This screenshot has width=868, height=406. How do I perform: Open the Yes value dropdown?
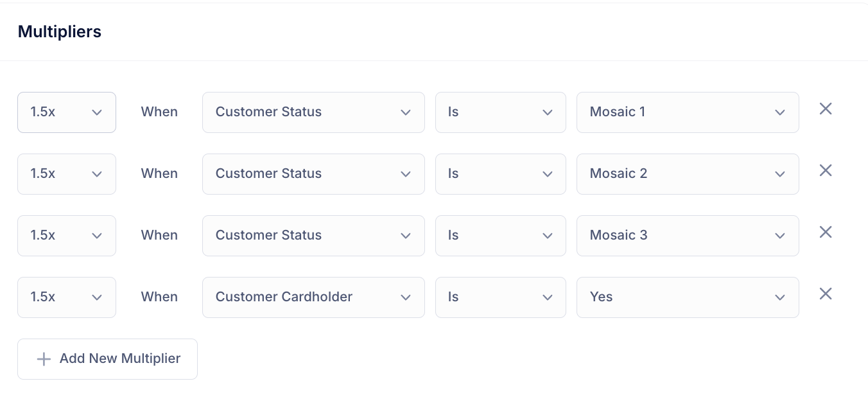[x=688, y=297]
